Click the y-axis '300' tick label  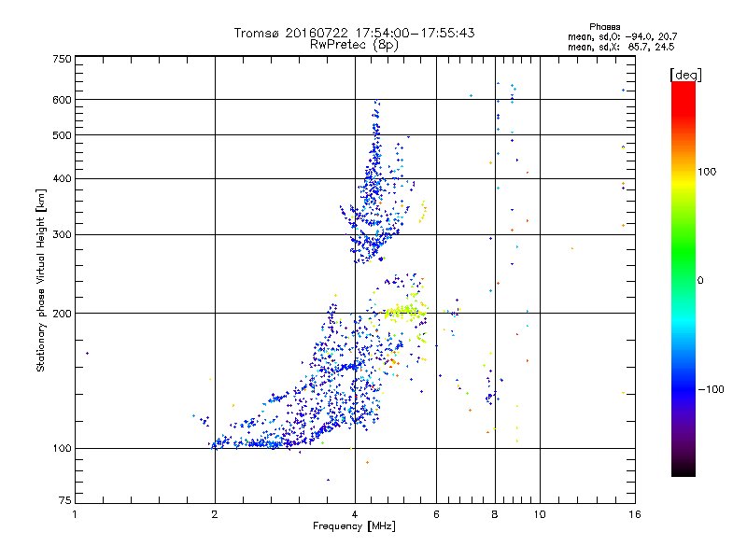pyautogui.click(x=62, y=235)
